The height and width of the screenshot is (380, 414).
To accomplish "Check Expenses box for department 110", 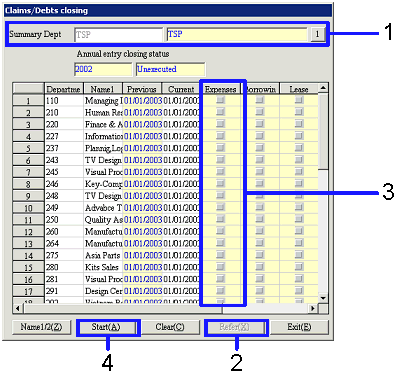I will coord(220,100).
